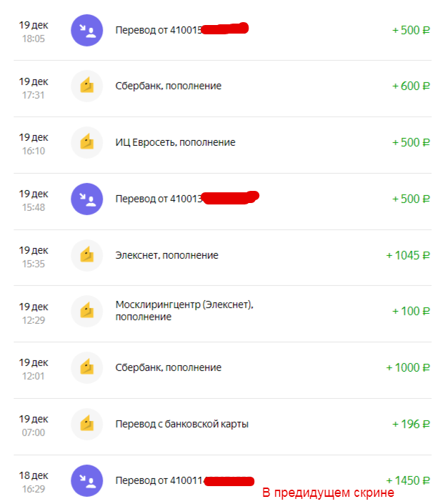Click the wallet icon beside Элекснет, пополнение
Image resolution: width=445 pixels, height=504 pixels.
tap(87, 255)
